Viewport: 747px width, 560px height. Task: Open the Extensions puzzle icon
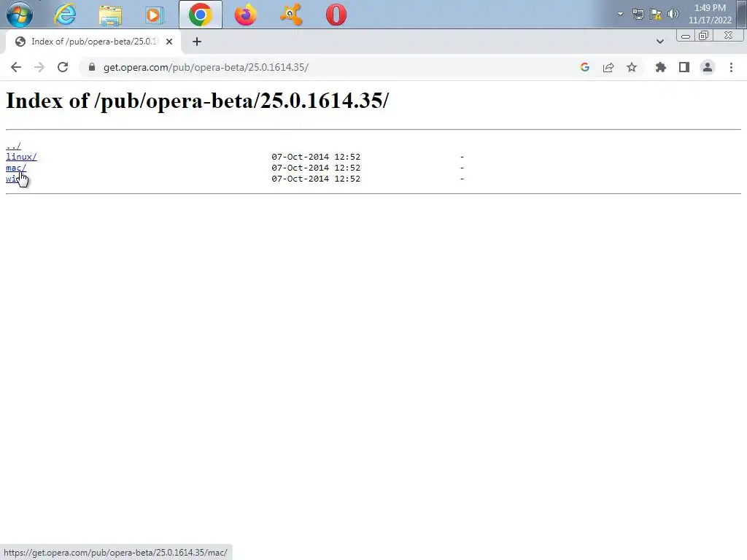660,67
